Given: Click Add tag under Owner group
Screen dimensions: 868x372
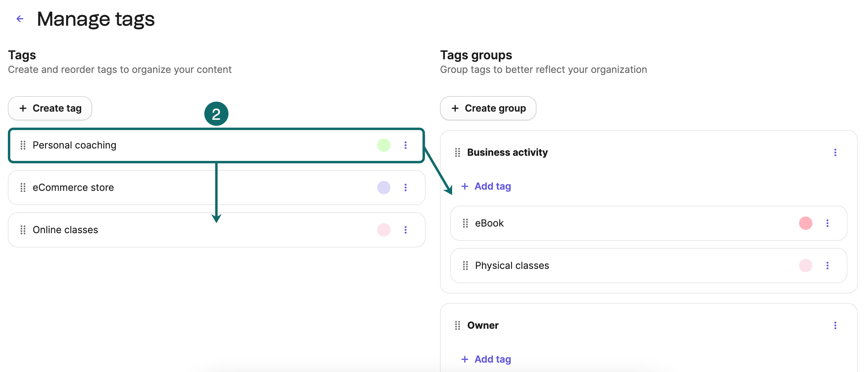Looking at the screenshot, I should coord(486,359).
